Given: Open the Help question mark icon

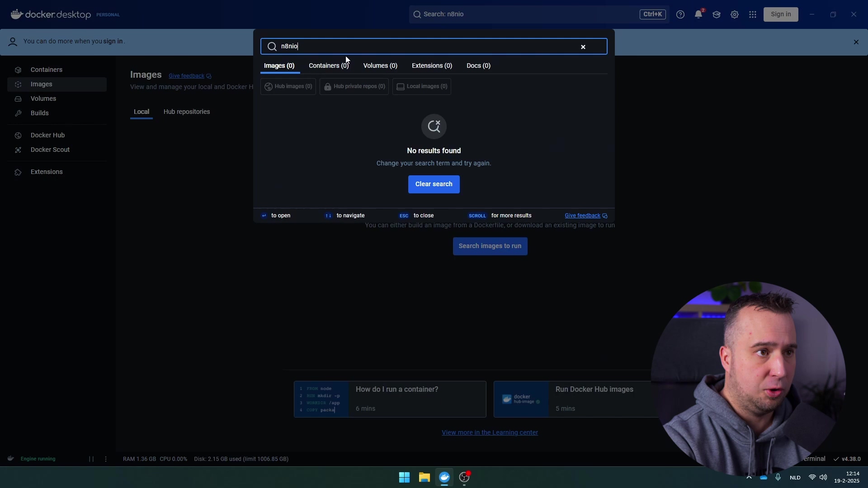Looking at the screenshot, I should [680, 14].
